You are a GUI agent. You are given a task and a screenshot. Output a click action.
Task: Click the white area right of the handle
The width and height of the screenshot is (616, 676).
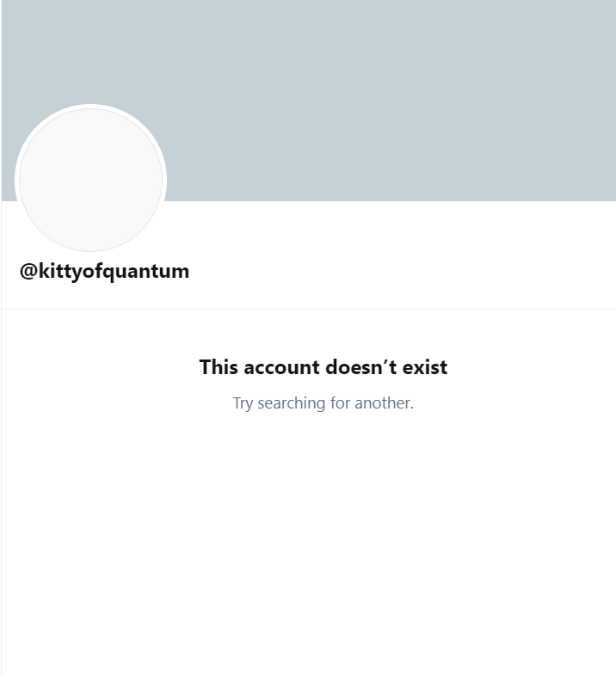[x=401, y=272]
